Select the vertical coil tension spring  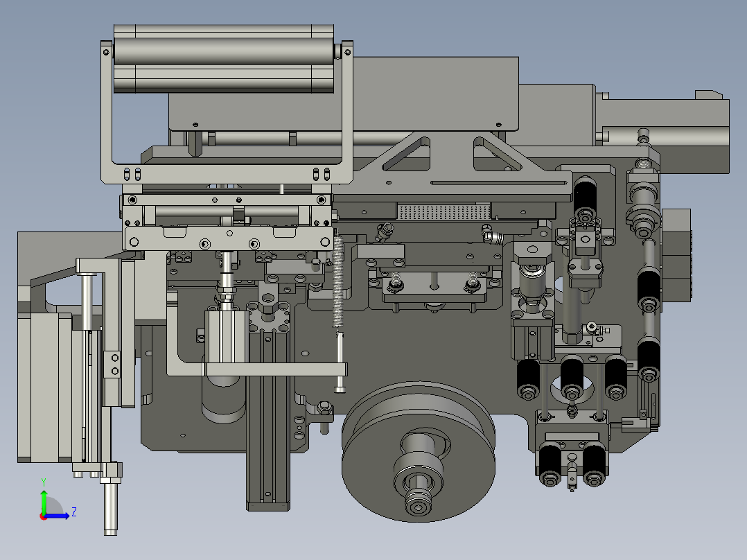coord(338,282)
